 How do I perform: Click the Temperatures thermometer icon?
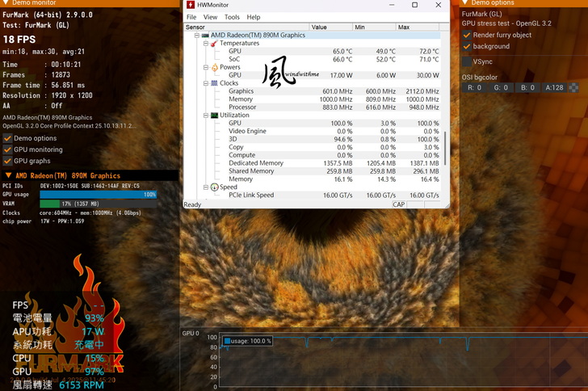(214, 44)
